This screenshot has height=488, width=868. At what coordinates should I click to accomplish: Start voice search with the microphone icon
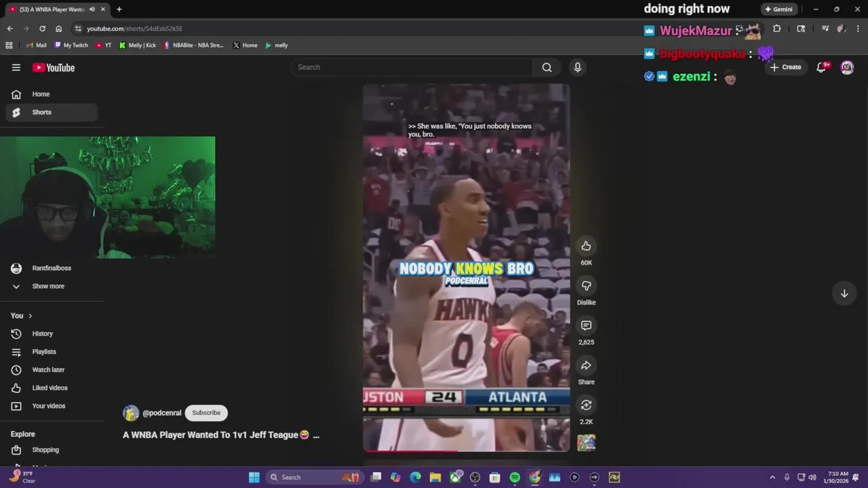point(578,67)
